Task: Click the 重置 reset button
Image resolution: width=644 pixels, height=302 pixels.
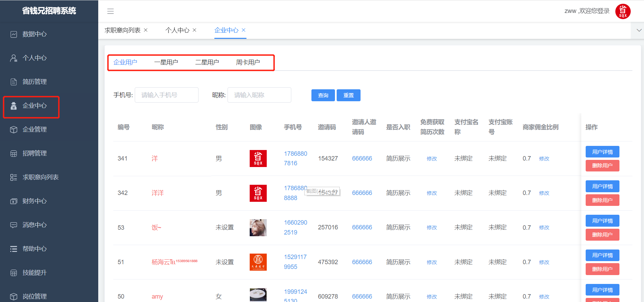Action: coord(348,95)
